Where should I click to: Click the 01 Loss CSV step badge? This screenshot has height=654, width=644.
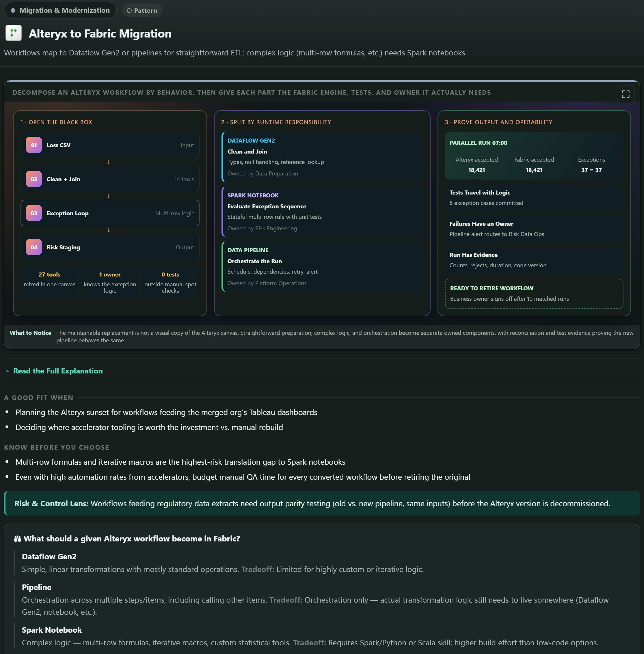click(x=34, y=145)
